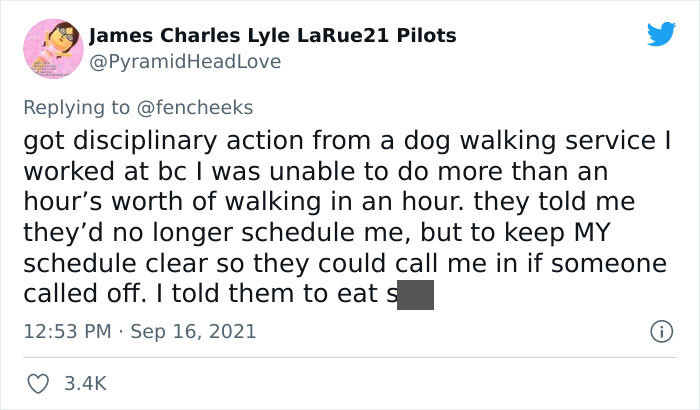Click the 12:53 PM timestamp
The width and height of the screenshot is (700, 410).
pos(67,331)
